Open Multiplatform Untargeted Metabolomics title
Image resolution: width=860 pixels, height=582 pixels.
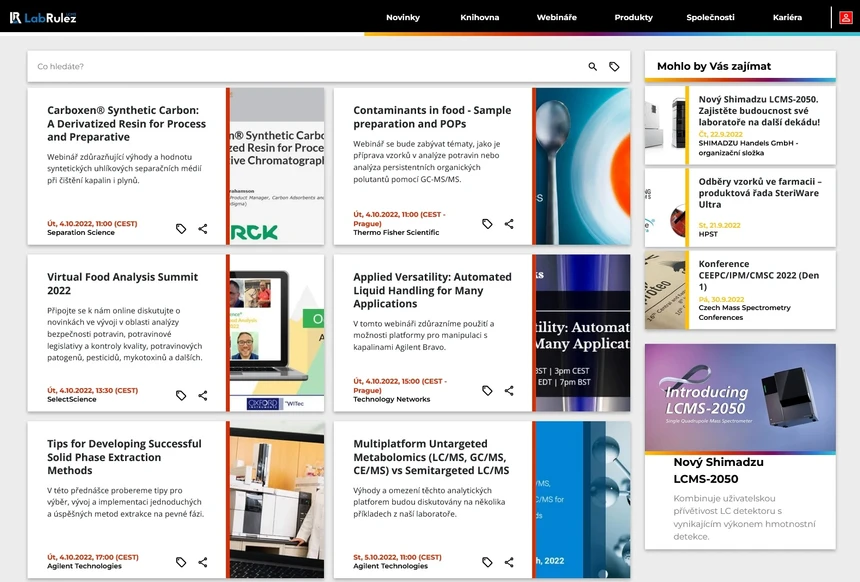431,457
